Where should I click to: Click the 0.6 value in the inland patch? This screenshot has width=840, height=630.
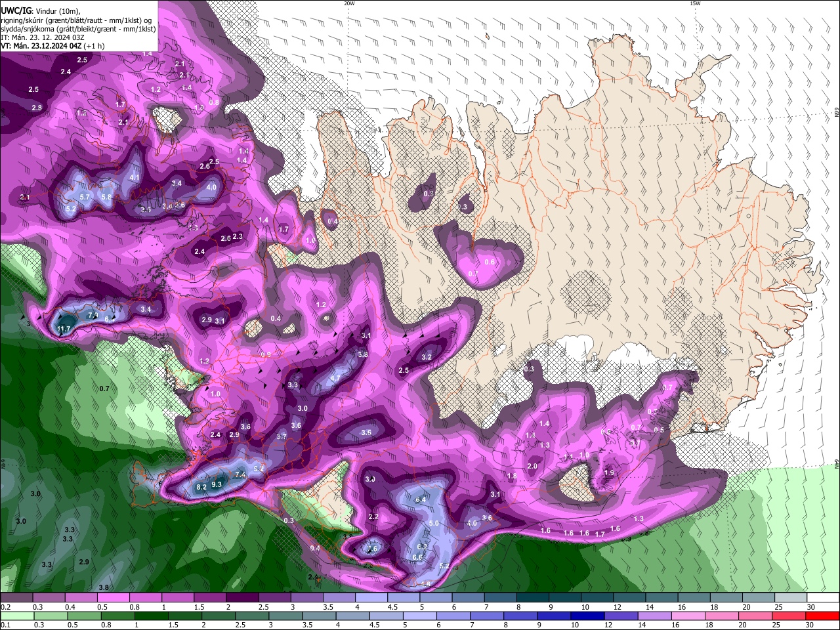click(490, 262)
